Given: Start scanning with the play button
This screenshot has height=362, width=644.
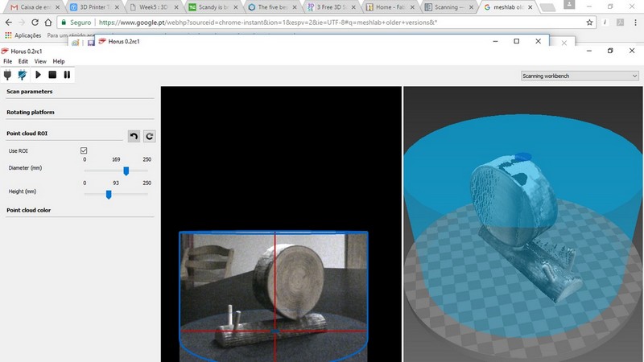Looking at the screenshot, I should coord(38,75).
